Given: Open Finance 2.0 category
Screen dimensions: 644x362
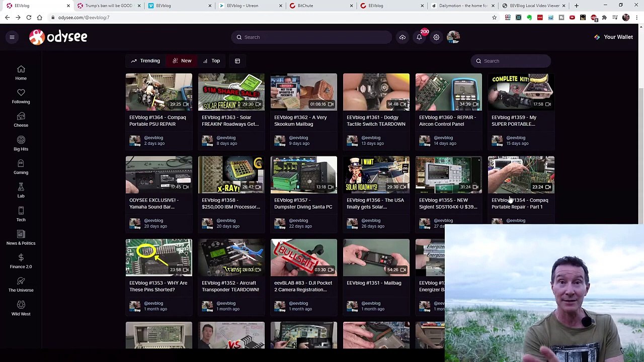Looking at the screenshot, I should tap(21, 261).
